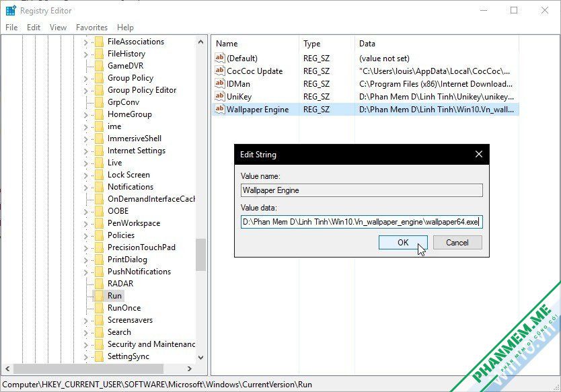The image size is (561, 392).
Task: Select the GameDVR folder icon
Action: click(x=99, y=66)
